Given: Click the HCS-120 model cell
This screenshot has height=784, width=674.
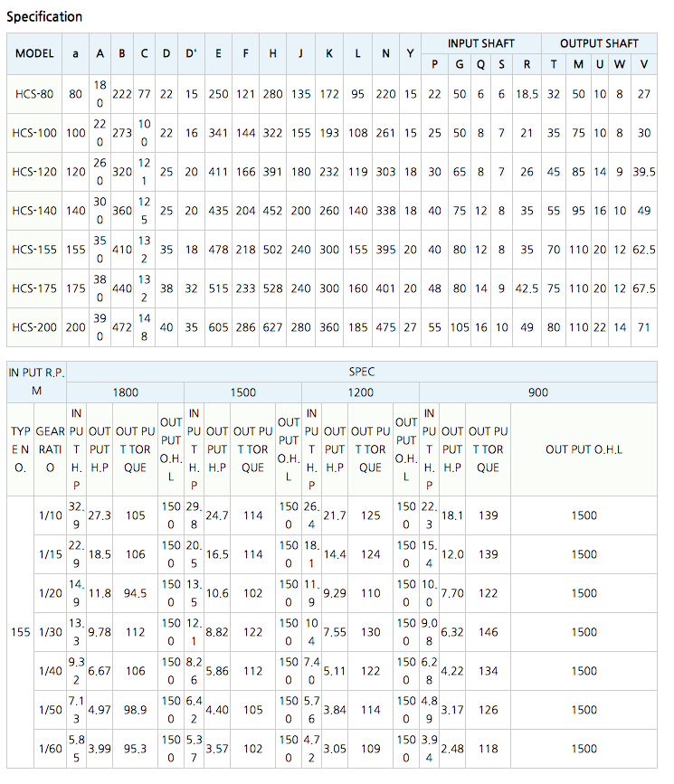Looking at the screenshot, I should [x=34, y=172].
